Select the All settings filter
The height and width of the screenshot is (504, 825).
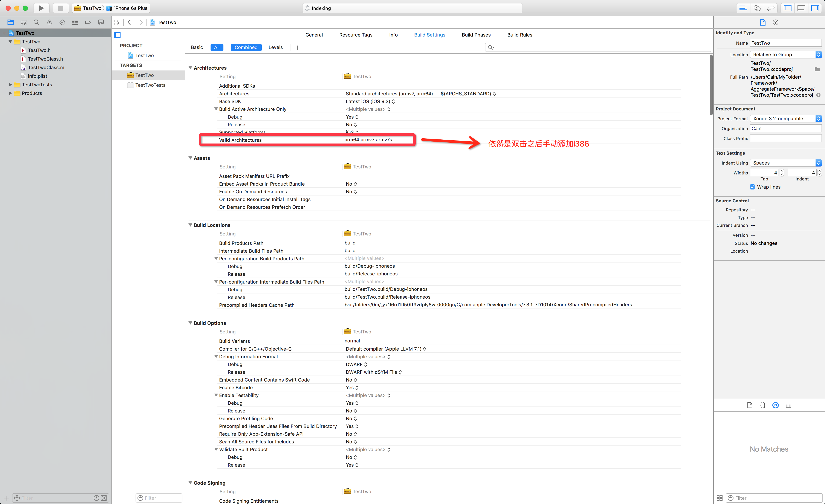217,47
